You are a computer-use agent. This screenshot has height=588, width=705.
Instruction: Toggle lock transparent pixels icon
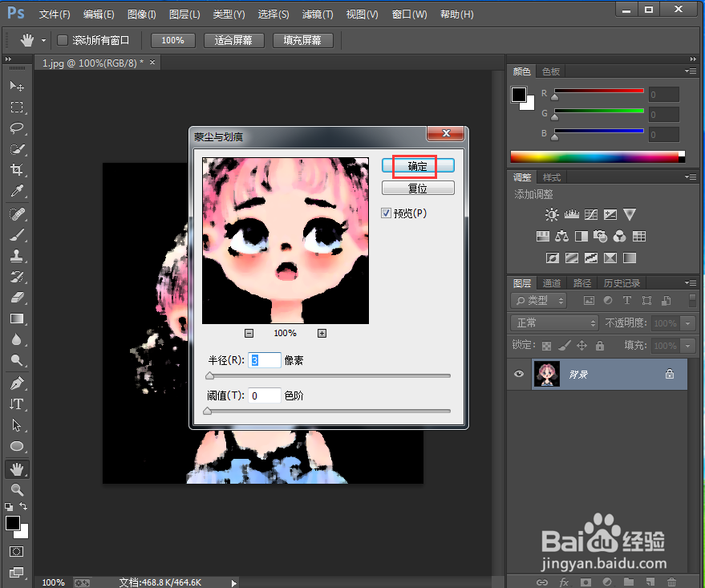pyautogui.click(x=546, y=346)
